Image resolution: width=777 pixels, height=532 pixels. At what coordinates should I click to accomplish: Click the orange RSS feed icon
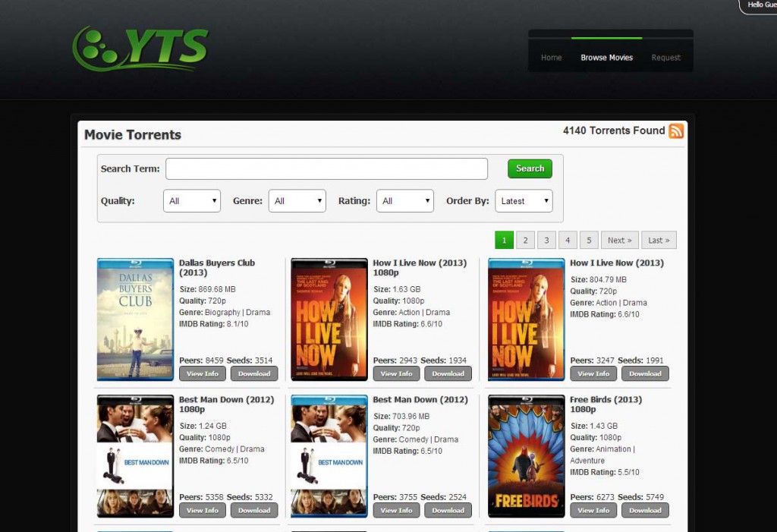[x=676, y=131]
